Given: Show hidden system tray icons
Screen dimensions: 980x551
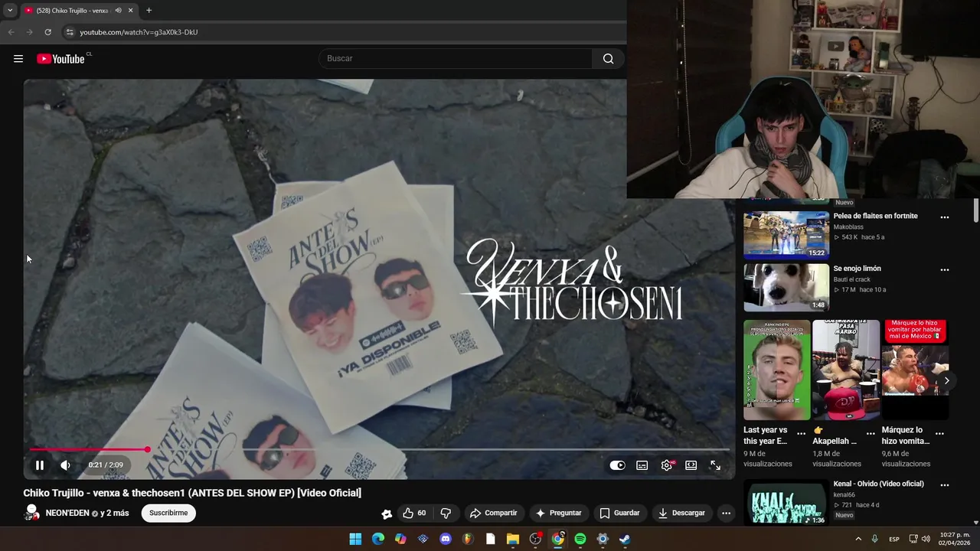Looking at the screenshot, I should (858, 539).
